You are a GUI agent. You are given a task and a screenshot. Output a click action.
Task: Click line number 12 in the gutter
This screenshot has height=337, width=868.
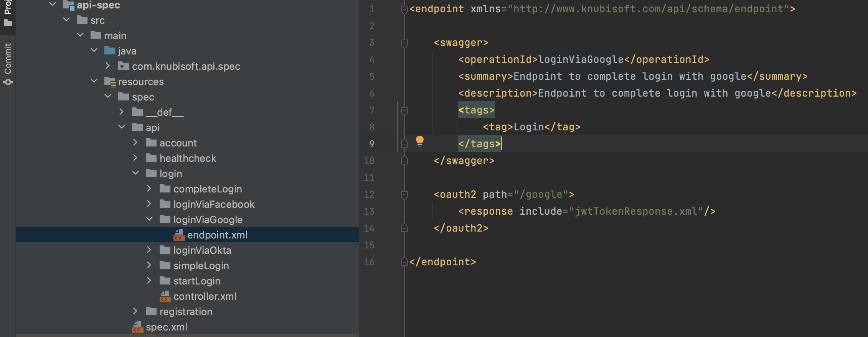point(369,195)
